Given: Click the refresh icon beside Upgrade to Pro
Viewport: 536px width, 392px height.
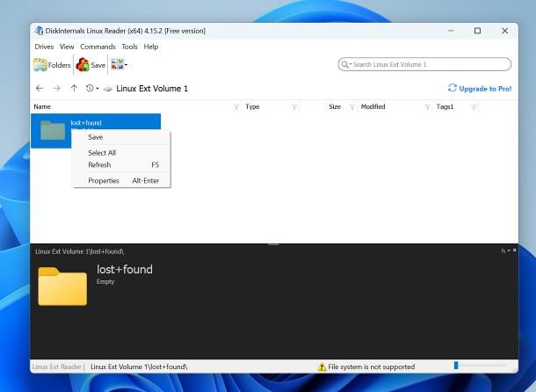Looking at the screenshot, I should [x=453, y=88].
